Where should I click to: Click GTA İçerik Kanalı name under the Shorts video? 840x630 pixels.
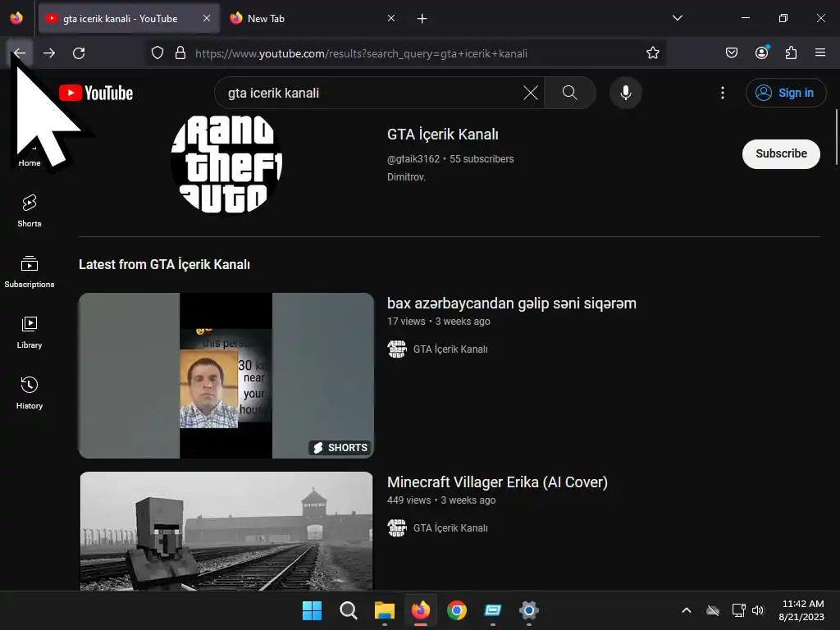click(450, 349)
